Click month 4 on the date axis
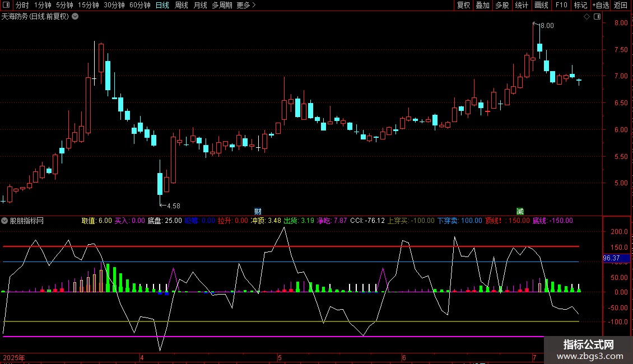This screenshot has height=364, width=633. 142,357
